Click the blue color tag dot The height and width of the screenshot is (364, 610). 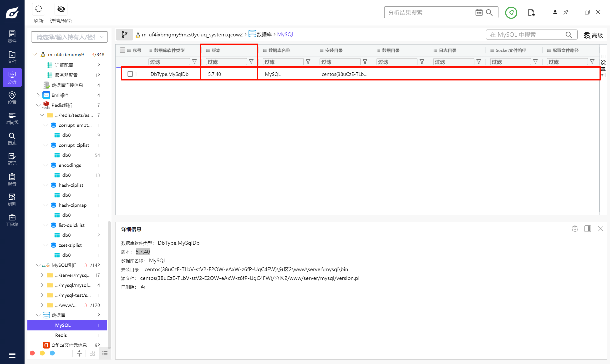(x=52, y=353)
